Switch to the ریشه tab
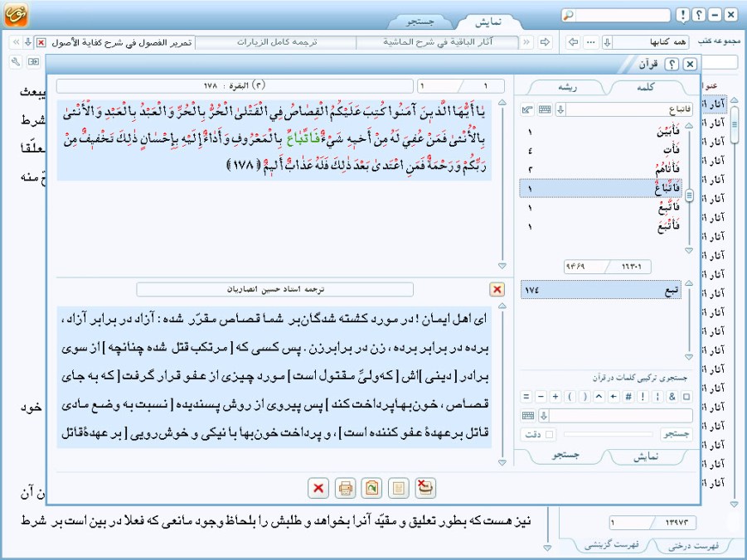The image size is (747, 560). pyautogui.click(x=567, y=87)
